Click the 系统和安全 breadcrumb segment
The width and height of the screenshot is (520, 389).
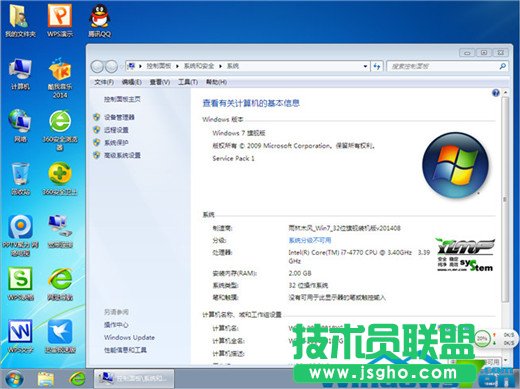[199, 66]
